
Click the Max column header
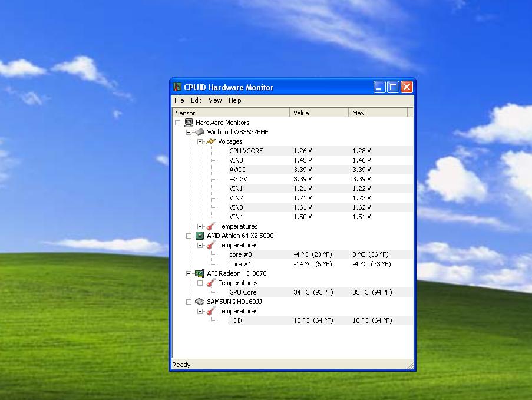378,113
